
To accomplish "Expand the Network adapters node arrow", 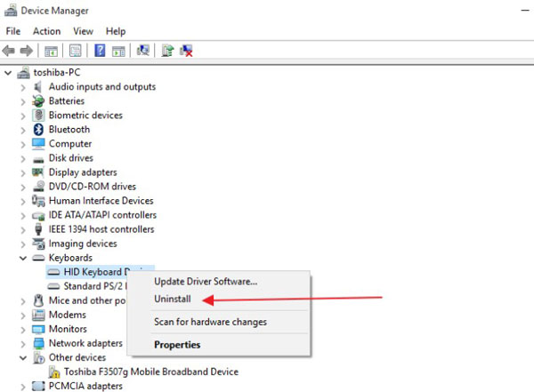I will point(23,344).
